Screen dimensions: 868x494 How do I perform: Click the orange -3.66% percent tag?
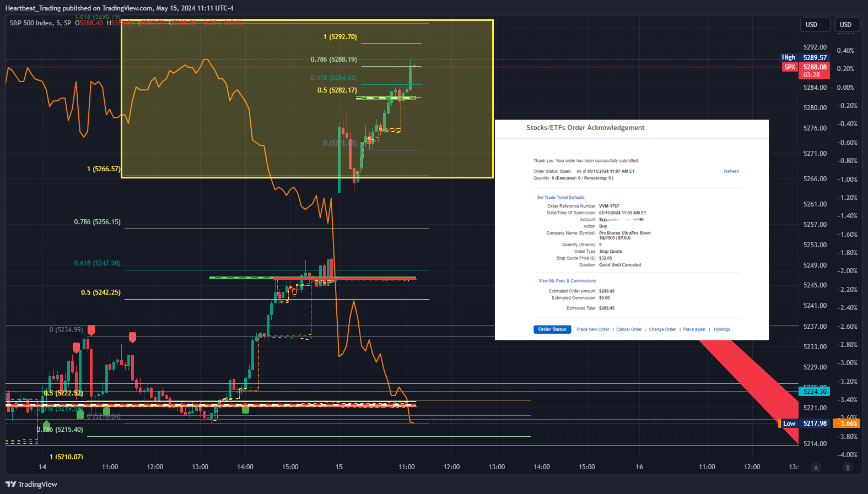pyautogui.click(x=846, y=424)
